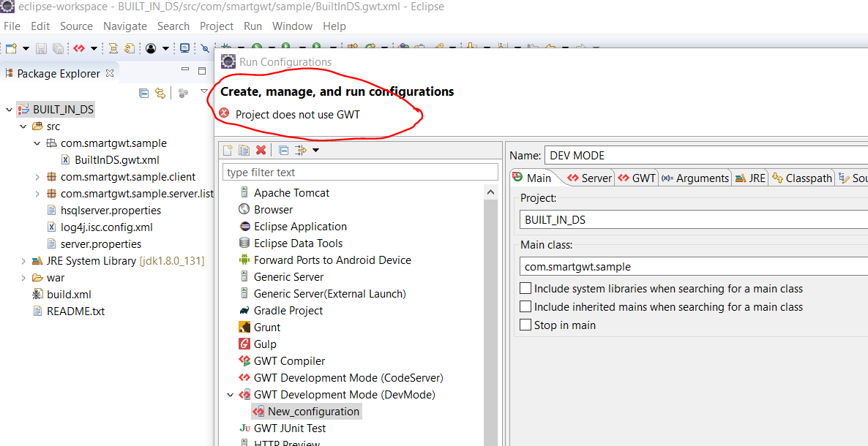The image size is (868, 446).
Task: Click the Project field BUILT_IN_DS
Action: 694,219
